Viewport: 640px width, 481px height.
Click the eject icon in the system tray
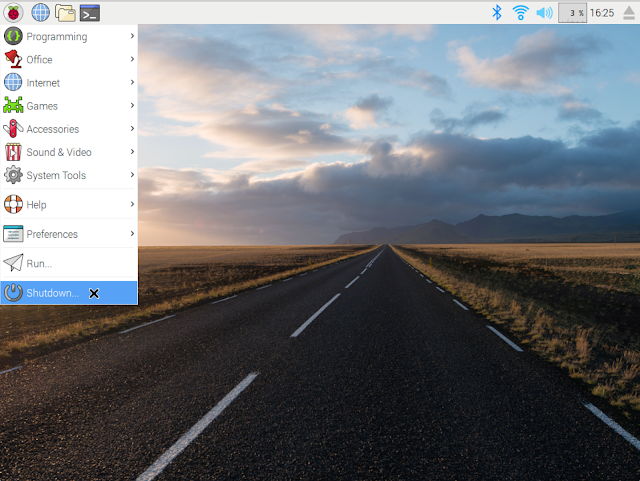tap(629, 13)
